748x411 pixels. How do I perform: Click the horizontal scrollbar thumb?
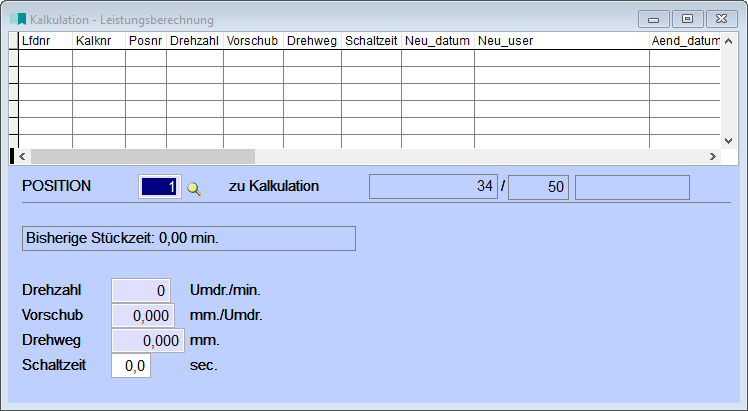[x=143, y=156]
